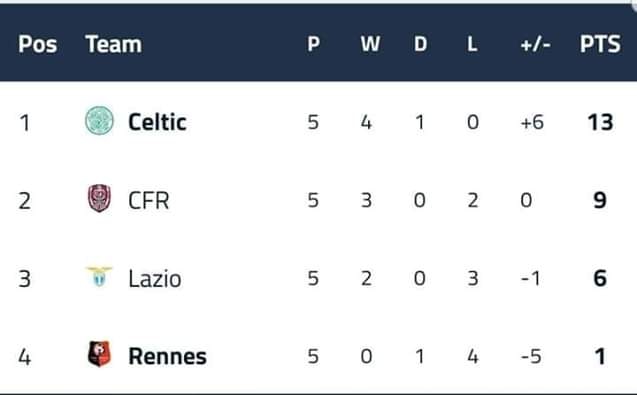Select the Rennes team name

coord(167,356)
